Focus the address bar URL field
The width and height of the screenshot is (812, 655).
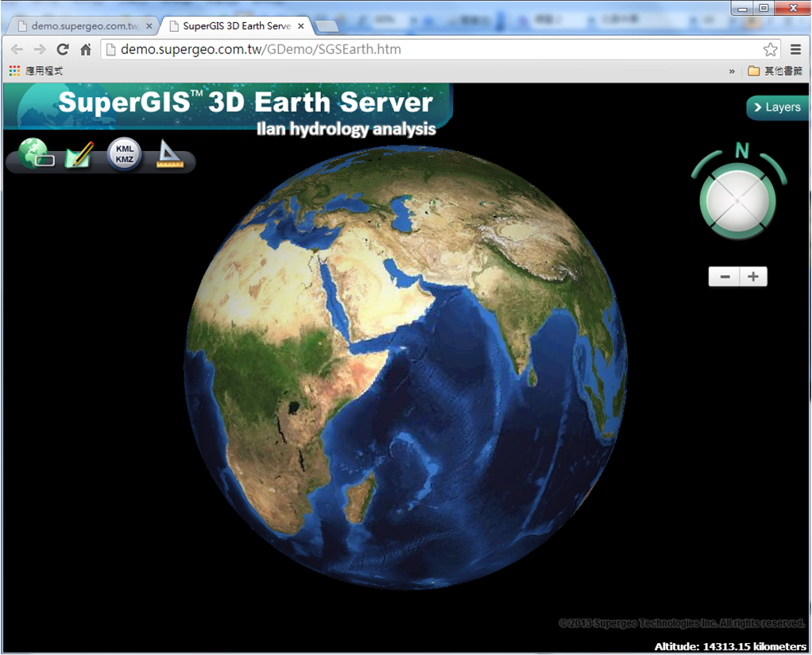440,50
